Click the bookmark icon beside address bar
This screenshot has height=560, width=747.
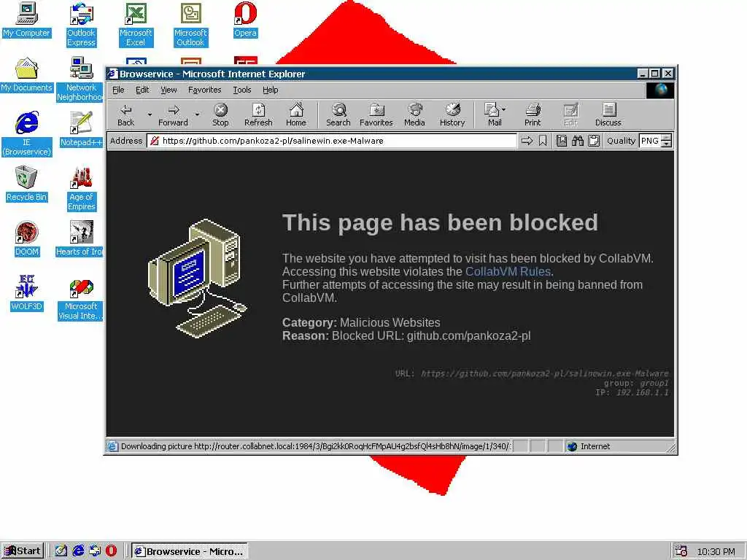coord(543,141)
